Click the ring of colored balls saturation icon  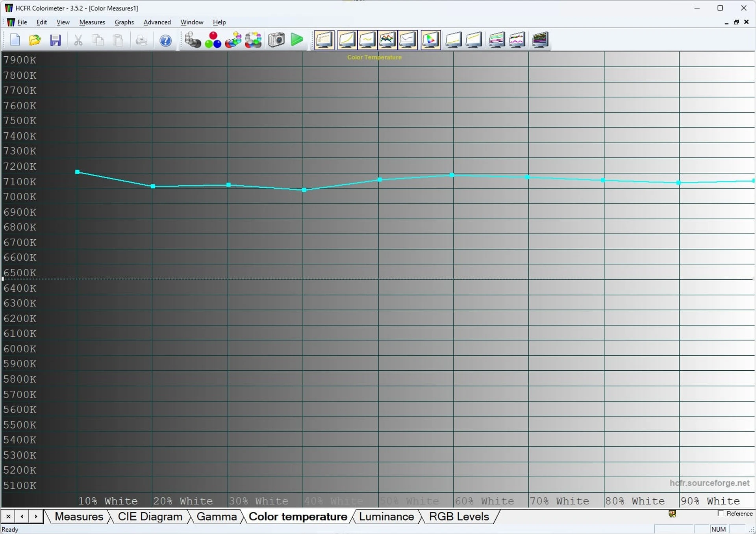[253, 40]
